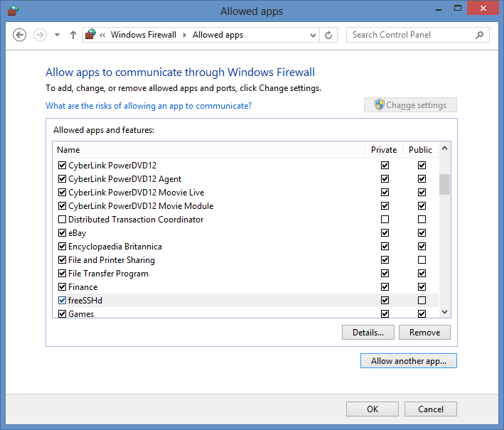Select the Allowed apps breadcrumb

coord(218,35)
